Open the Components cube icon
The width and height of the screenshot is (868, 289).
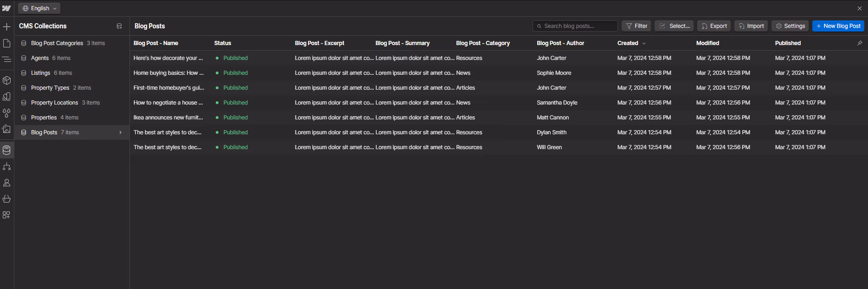pyautogui.click(x=6, y=80)
